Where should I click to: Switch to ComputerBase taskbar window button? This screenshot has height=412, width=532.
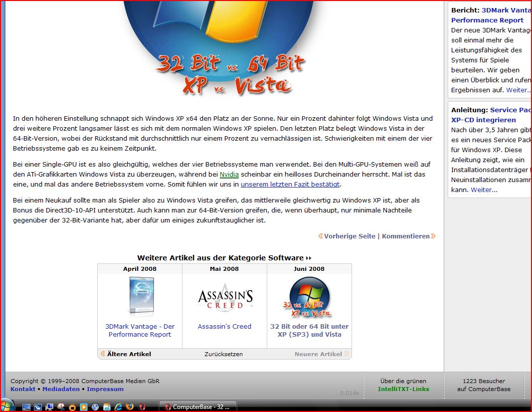click(x=198, y=407)
